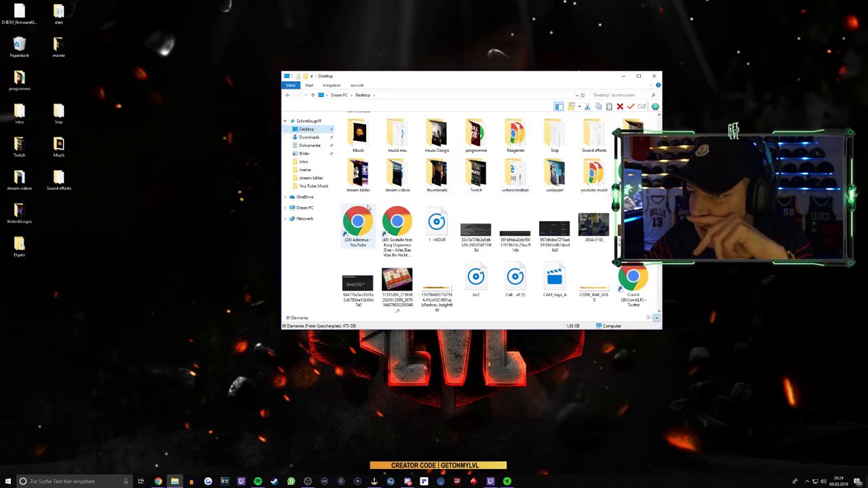Image resolution: width=868 pixels, height=488 pixels.
Task: Select the stream videos folder in Explorer
Action: (397, 175)
